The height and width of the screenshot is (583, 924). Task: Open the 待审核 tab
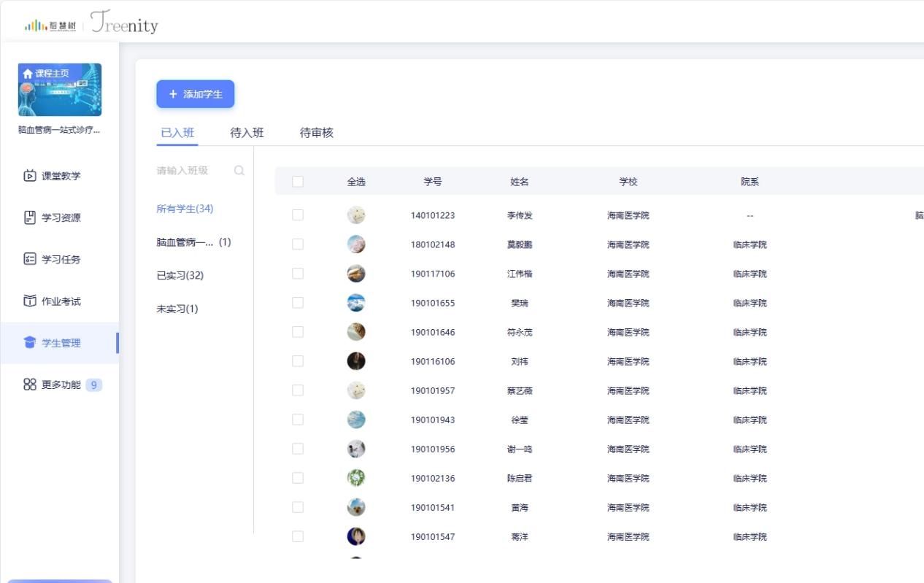317,133
